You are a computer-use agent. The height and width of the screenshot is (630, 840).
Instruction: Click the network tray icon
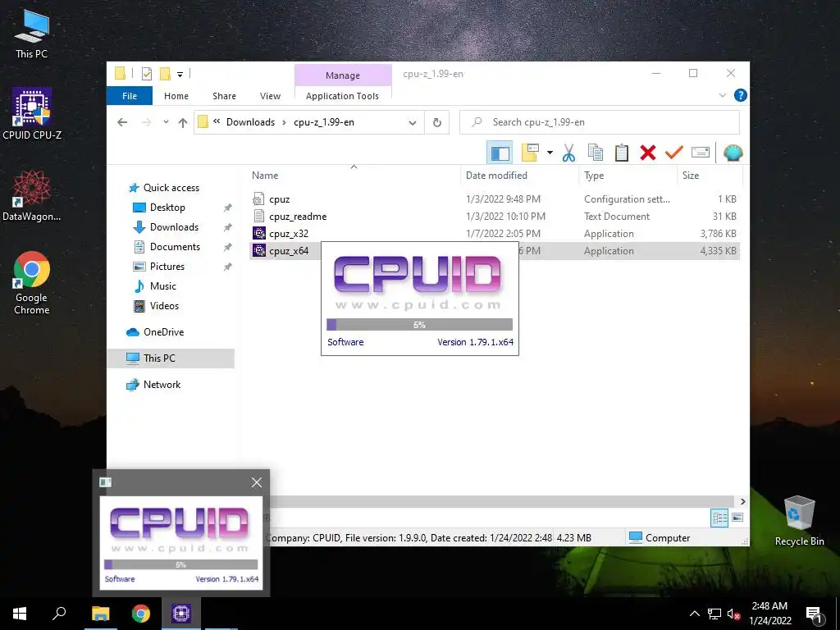click(714, 614)
